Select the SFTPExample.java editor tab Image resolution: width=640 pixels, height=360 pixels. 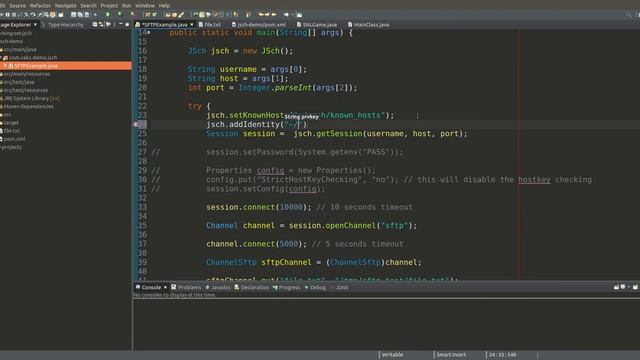pyautogui.click(x=164, y=25)
